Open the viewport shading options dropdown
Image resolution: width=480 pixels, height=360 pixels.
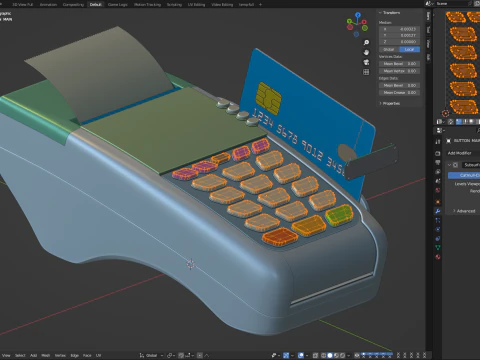349,355
